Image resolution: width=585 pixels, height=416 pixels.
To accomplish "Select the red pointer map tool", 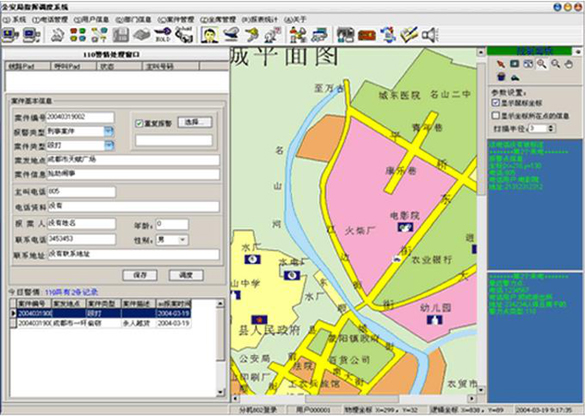I will tap(501, 64).
